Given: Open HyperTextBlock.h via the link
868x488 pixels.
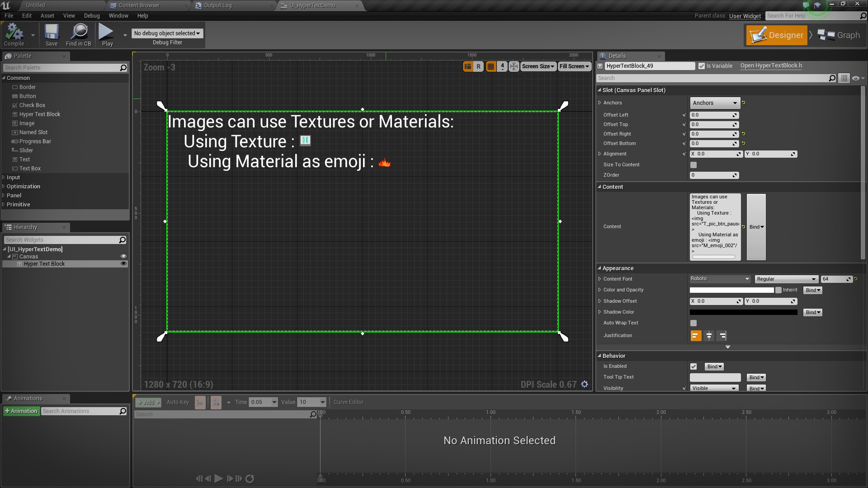Looking at the screenshot, I should tap(771, 66).
